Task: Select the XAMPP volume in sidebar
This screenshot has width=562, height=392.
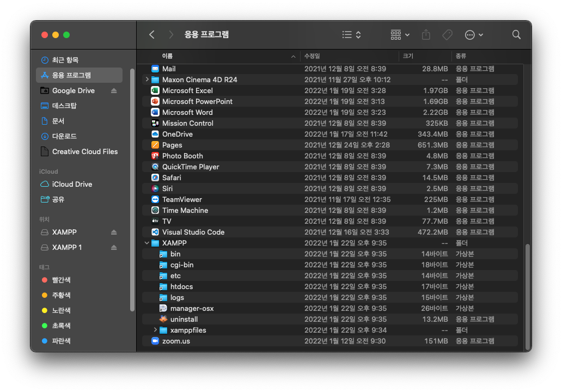Action: click(x=64, y=232)
